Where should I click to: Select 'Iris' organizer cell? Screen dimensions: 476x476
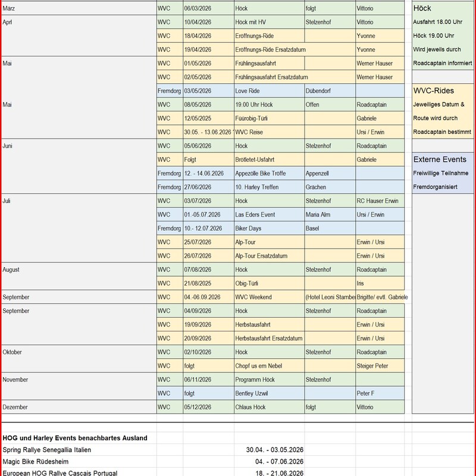[380, 283]
